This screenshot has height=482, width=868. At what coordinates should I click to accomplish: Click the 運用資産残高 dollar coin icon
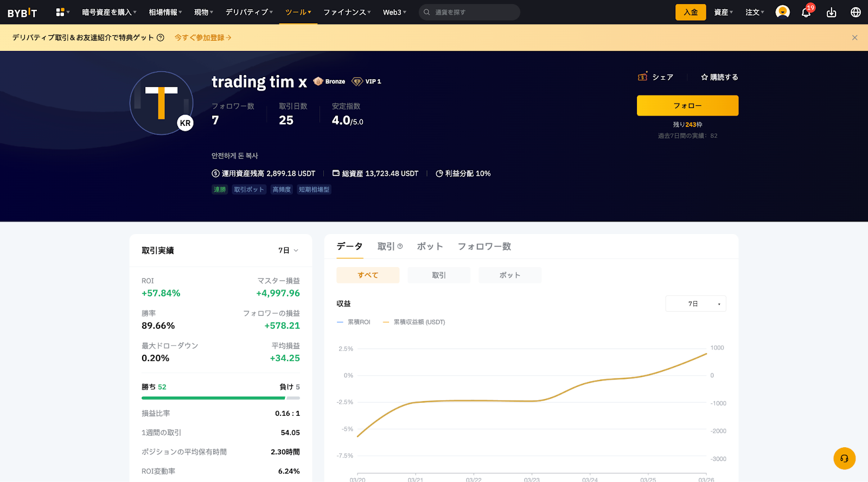[x=215, y=174]
